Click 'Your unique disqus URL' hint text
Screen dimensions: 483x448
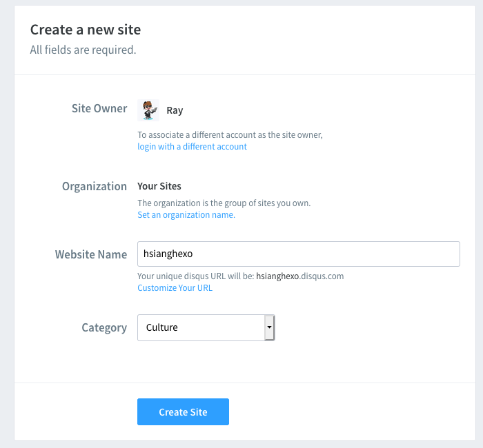pos(196,276)
